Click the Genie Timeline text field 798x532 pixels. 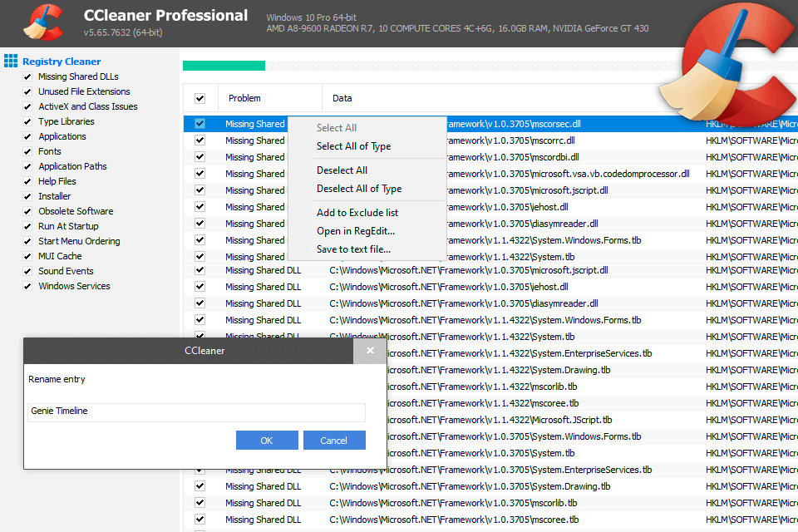(x=196, y=411)
